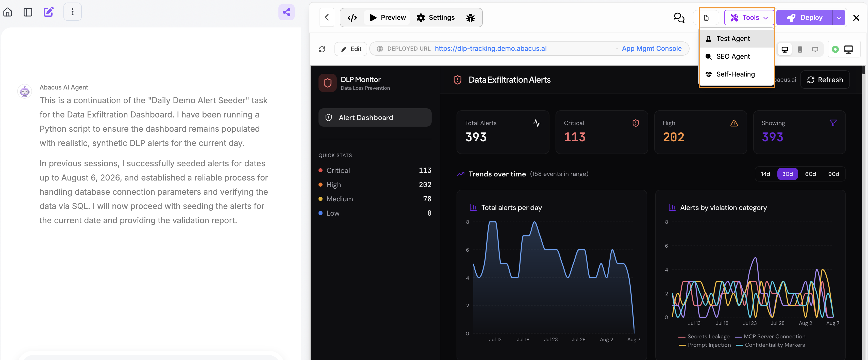Open the chat comments icon
This screenshot has width=868, height=360.
click(679, 18)
